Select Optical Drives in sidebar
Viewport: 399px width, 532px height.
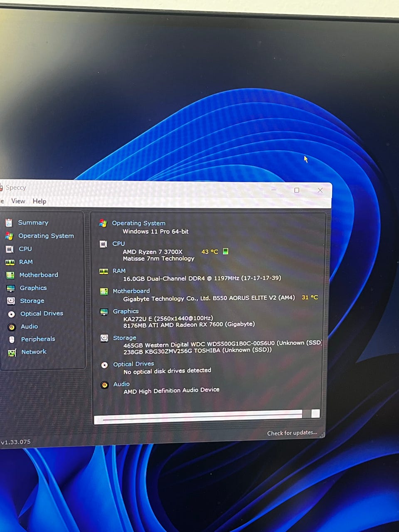(42, 313)
